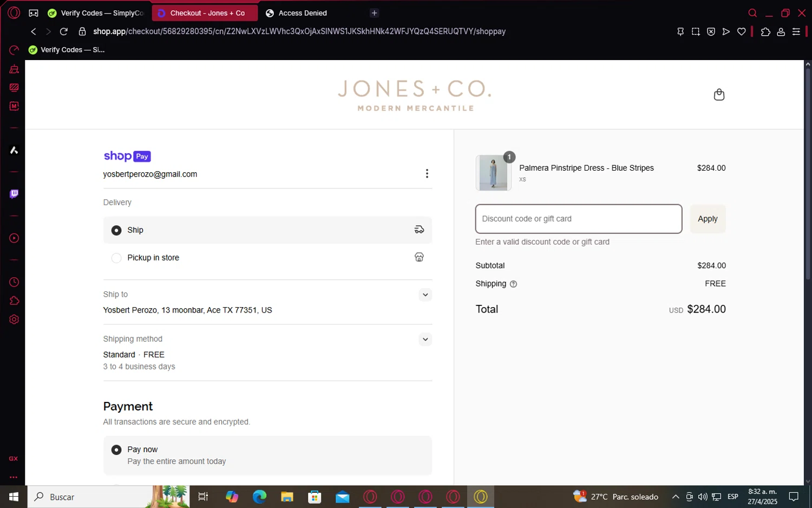The width and height of the screenshot is (812, 508).
Task: Click the truck icon in Ship row
Action: click(x=419, y=230)
